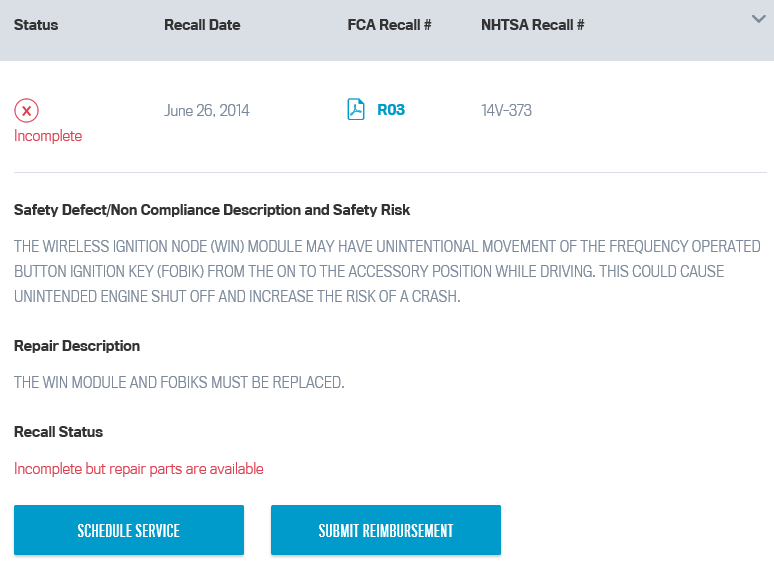The width and height of the screenshot is (774, 565).
Task: Click the NHTSA number 14V-373
Action: 506,110
